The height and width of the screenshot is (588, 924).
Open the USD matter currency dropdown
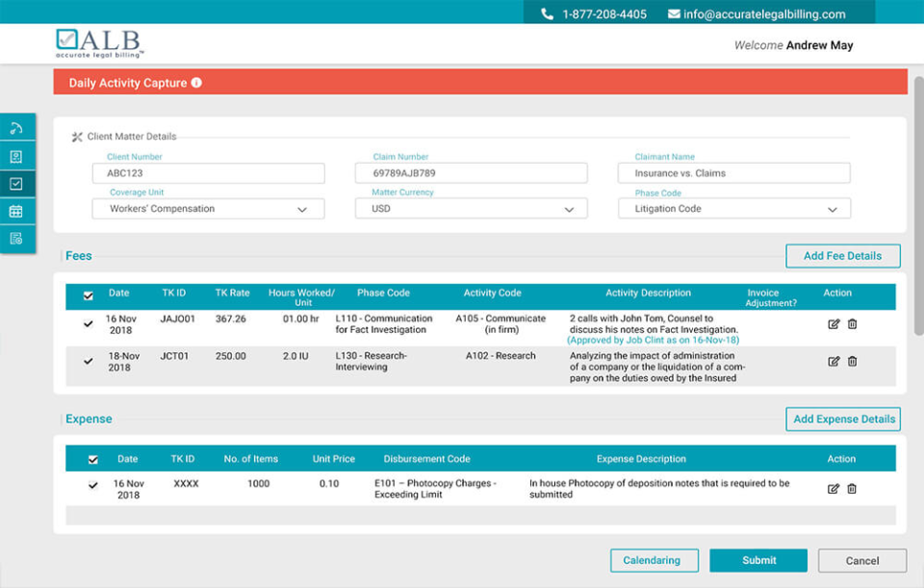click(x=471, y=208)
